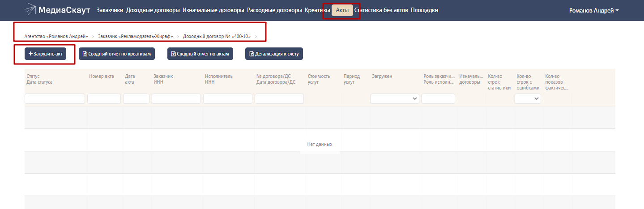This screenshot has height=209, width=644.
Task: Click Изначальные договоры column header
Action: tap(470, 79)
